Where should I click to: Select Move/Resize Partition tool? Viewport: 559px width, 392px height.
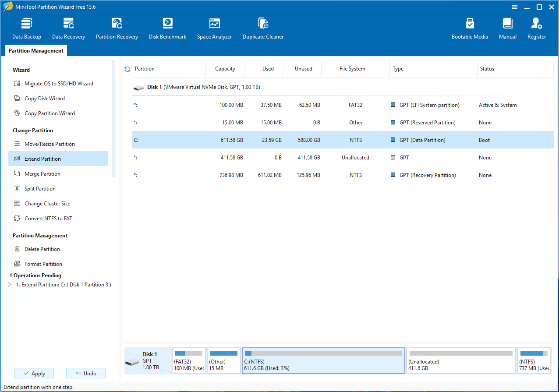point(49,144)
